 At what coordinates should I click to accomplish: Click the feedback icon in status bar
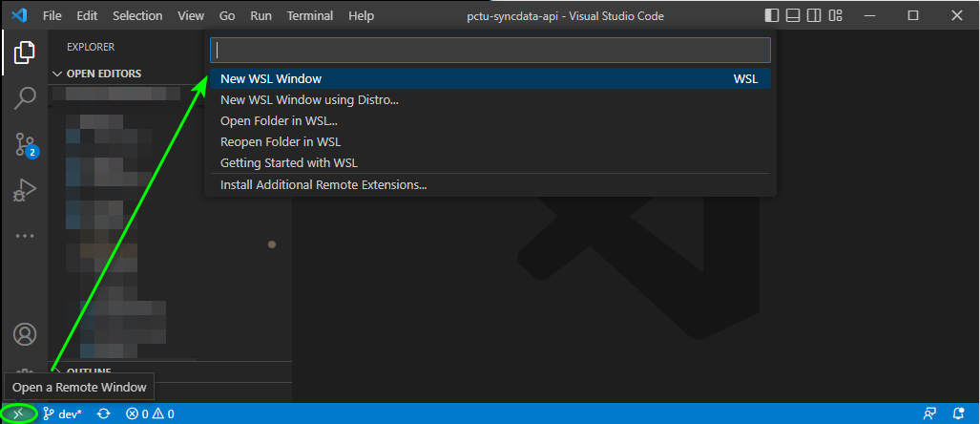tap(930, 413)
